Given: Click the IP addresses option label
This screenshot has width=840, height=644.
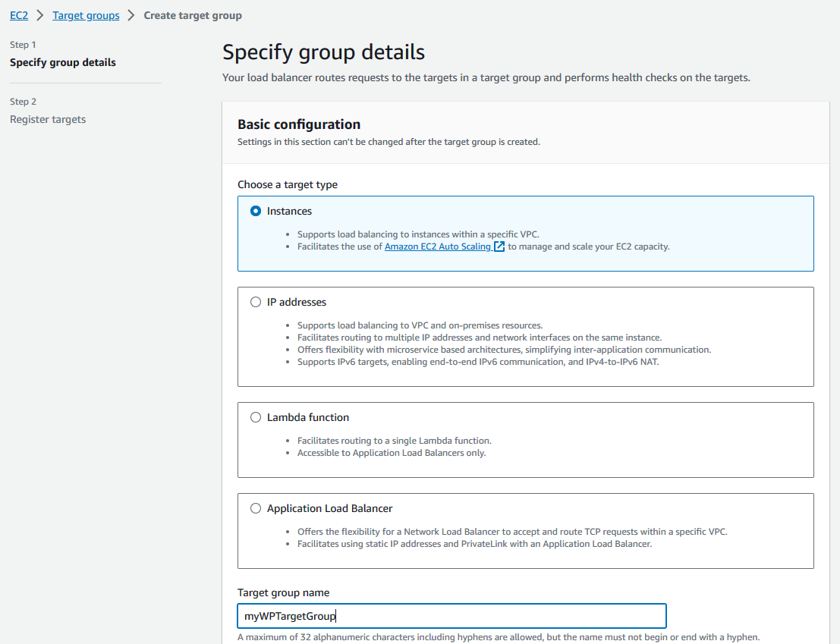Looking at the screenshot, I should click(x=297, y=302).
